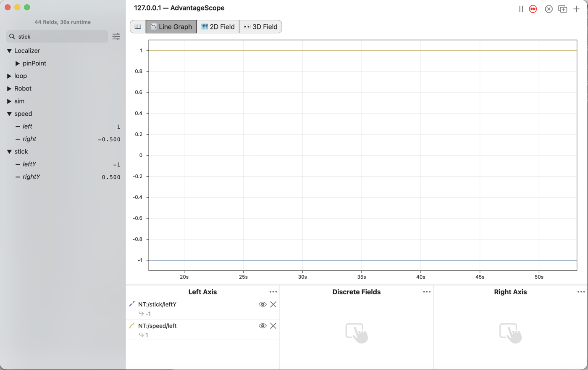Click the 44 fields, 36s runtime text

coord(63,22)
